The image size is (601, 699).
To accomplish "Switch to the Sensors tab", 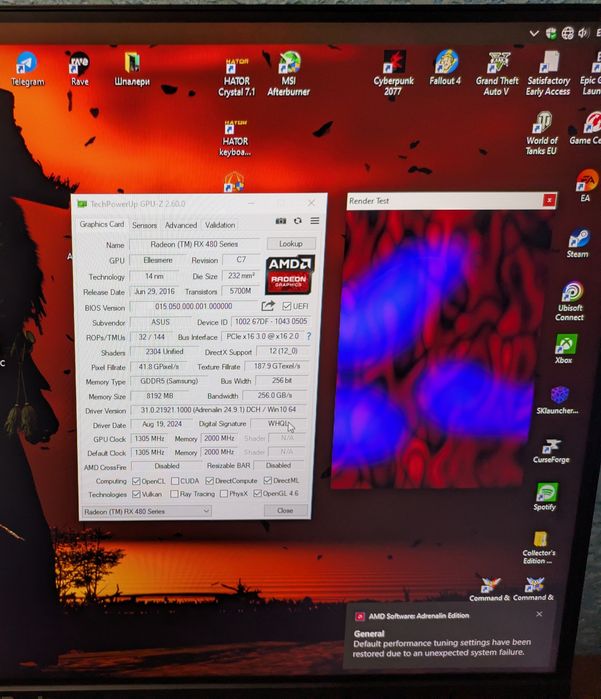I will (144, 226).
